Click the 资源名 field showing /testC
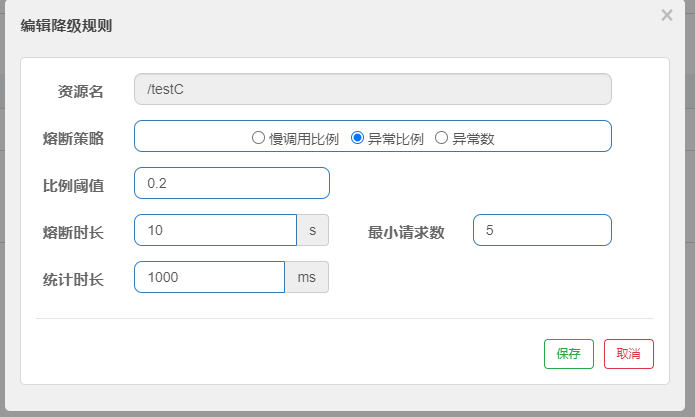The image size is (695, 417). pyautogui.click(x=372, y=89)
